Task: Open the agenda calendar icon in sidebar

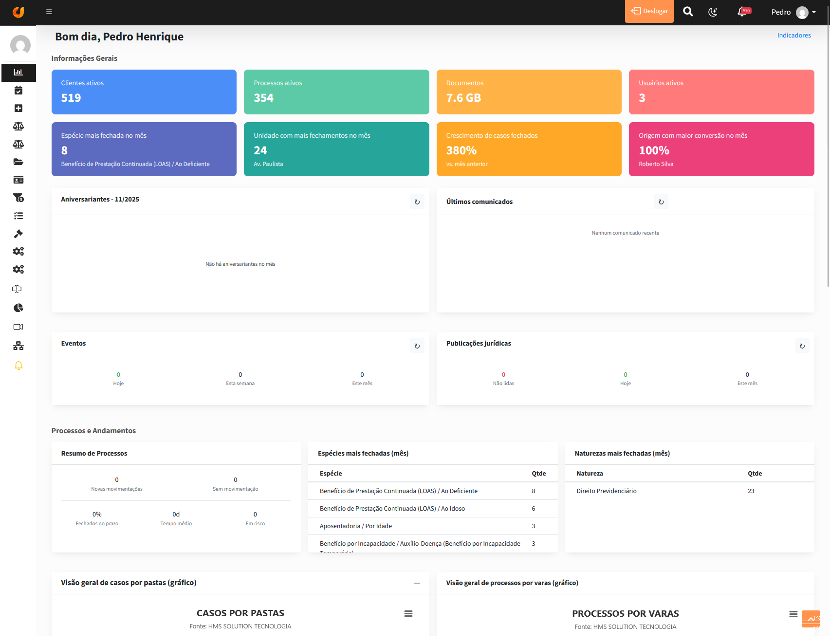Action: 18,90
